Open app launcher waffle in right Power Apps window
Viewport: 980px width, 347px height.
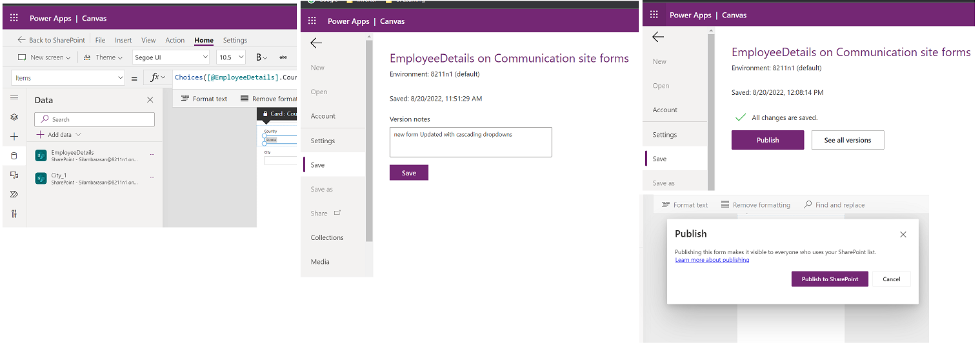[654, 14]
